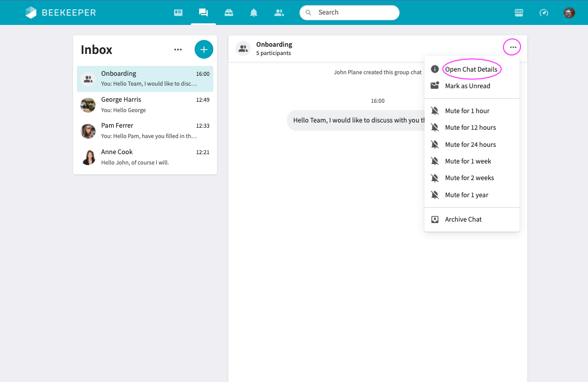Start a new chat with the plus button
Viewport: 588px width, 382px height.
(x=203, y=49)
